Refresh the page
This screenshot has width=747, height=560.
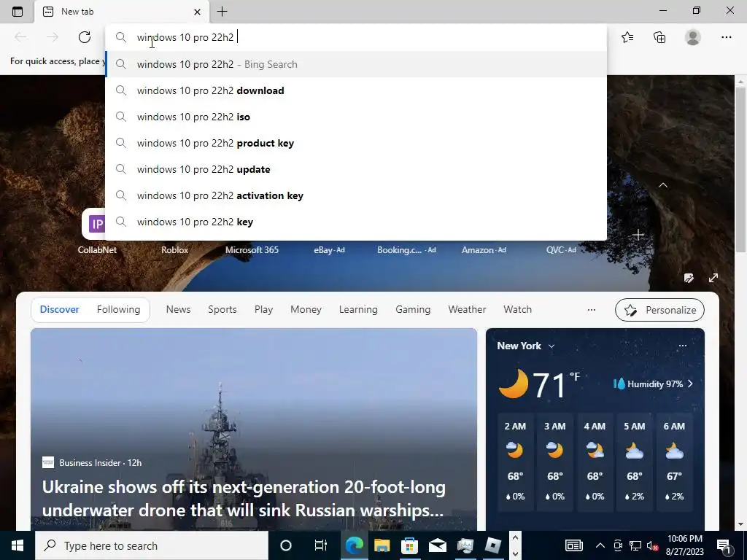click(85, 37)
